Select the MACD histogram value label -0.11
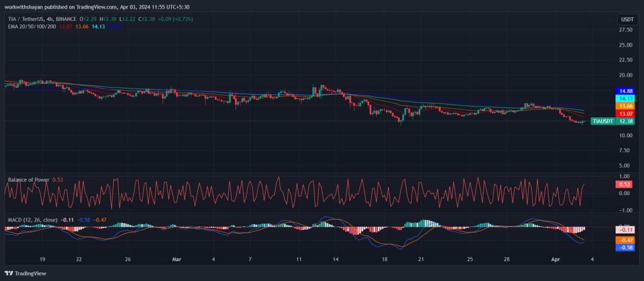Viewport: 644px width, 281px height. tap(625, 230)
